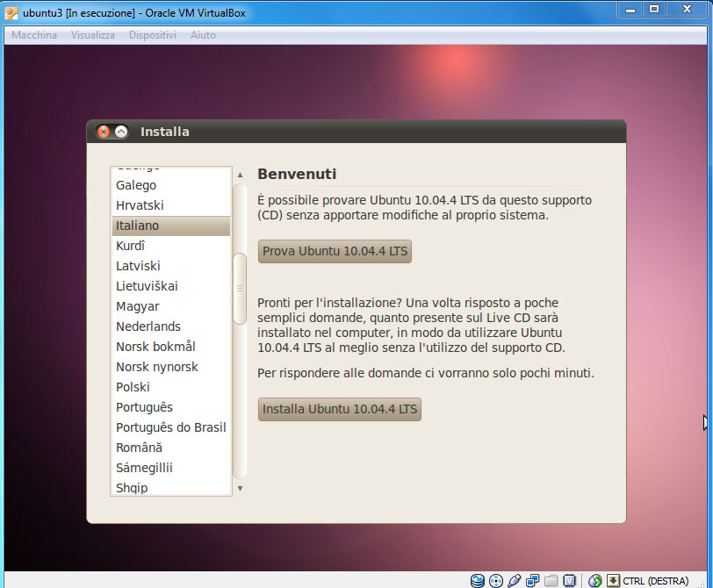
Task: Click the Installa Ubuntu 10.04.4 LTS button
Action: (x=340, y=409)
